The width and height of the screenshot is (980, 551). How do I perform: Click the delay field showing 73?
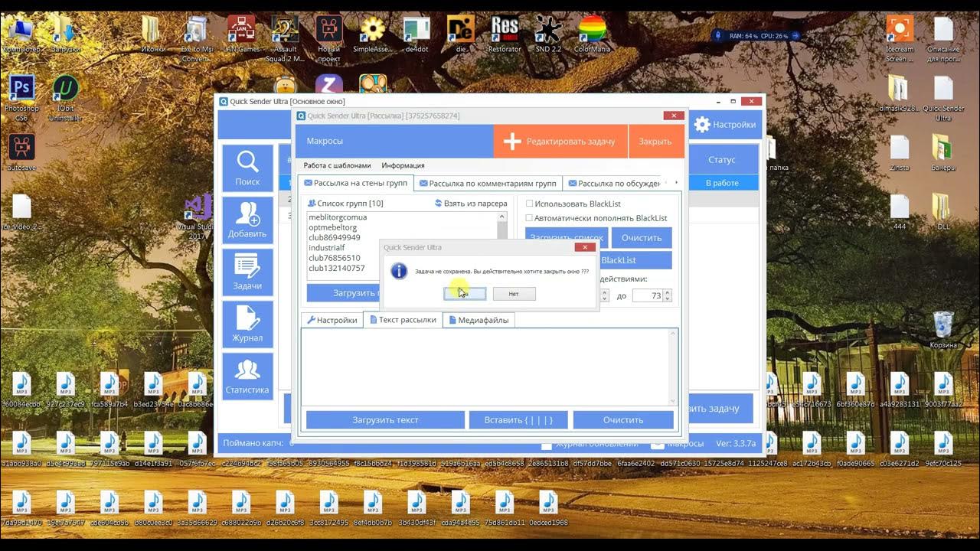tap(648, 295)
